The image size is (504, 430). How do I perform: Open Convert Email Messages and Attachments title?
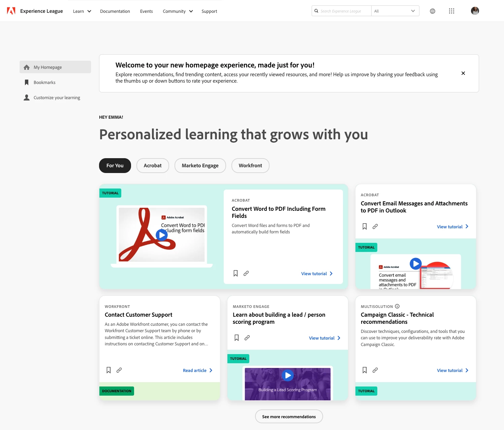(x=414, y=207)
